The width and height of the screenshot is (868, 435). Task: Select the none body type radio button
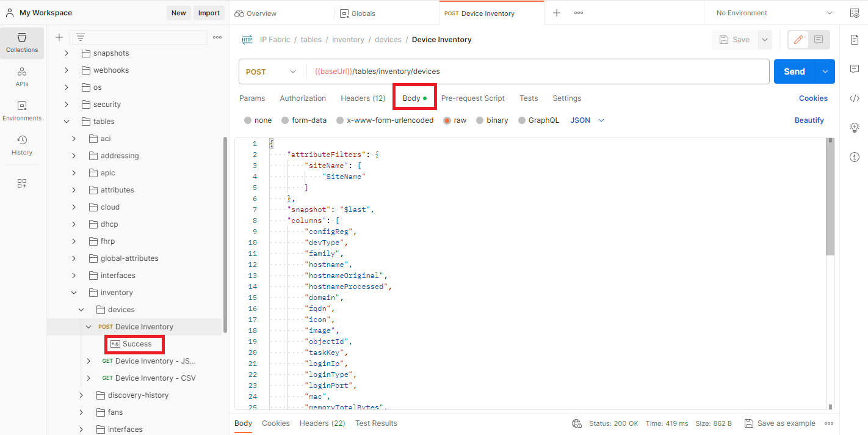point(248,120)
